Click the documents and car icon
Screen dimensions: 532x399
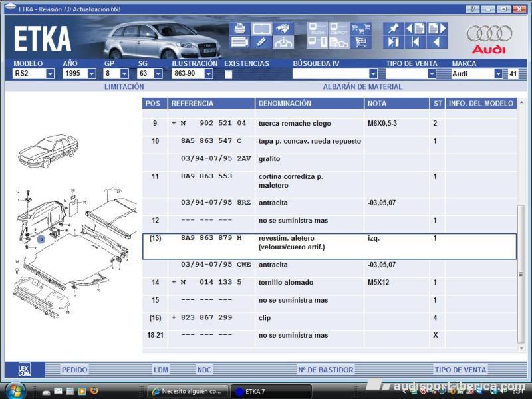[338, 42]
